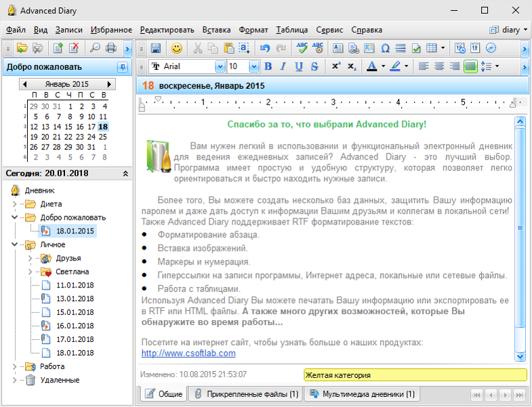
Task: Click the yellow Желтая категория category bar
Action: pos(415,374)
